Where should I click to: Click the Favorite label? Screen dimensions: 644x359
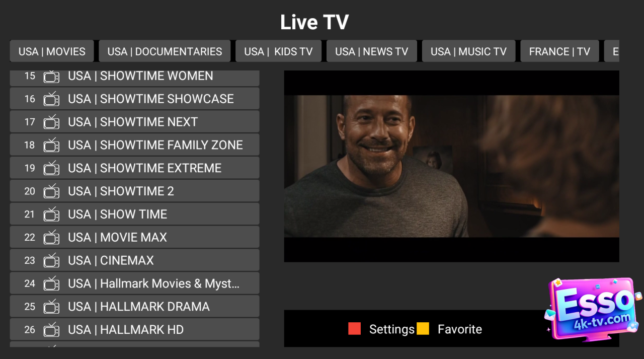pos(459,329)
